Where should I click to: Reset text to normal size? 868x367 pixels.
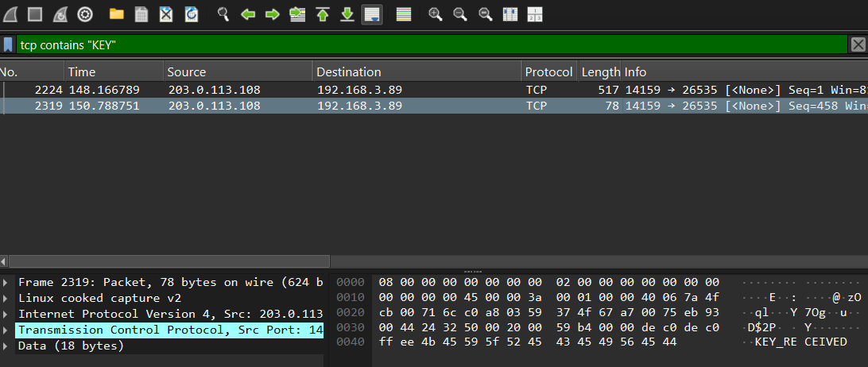click(486, 14)
